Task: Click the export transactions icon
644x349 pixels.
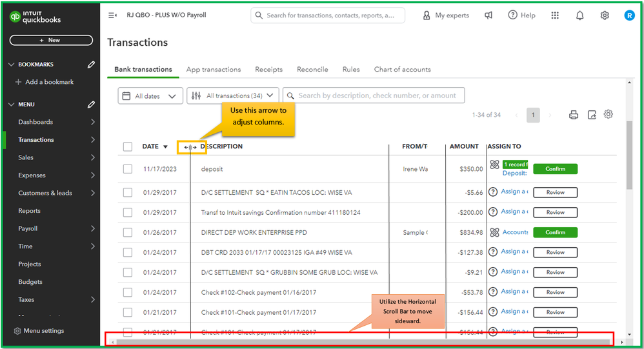Action: pos(592,115)
